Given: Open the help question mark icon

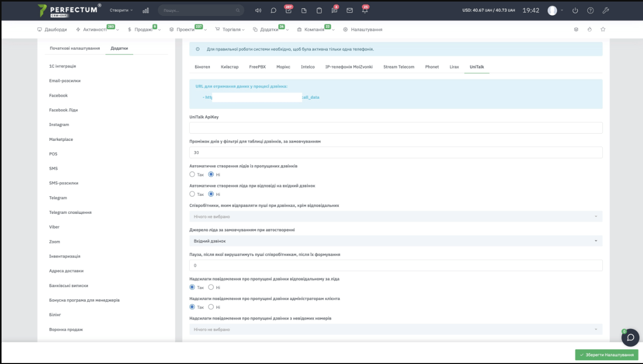Looking at the screenshot, I should [x=590, y=10].
